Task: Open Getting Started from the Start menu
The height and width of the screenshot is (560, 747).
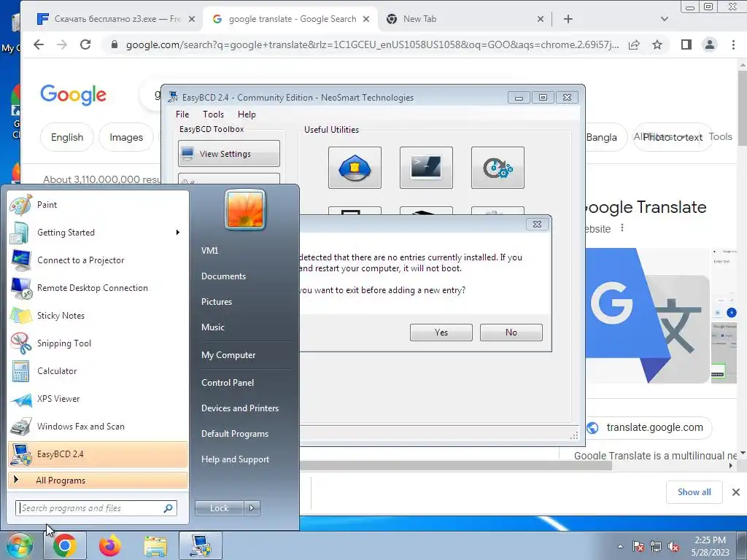Action: [98, 233]
